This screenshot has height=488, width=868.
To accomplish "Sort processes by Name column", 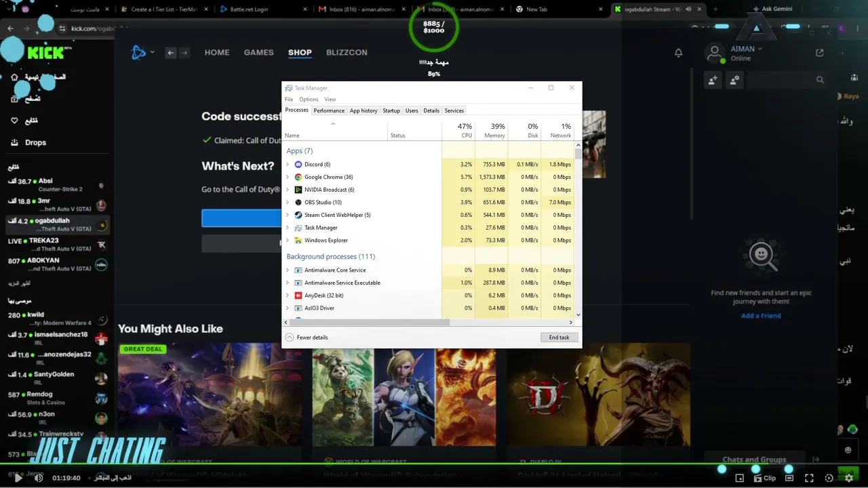I will (335, 131).
